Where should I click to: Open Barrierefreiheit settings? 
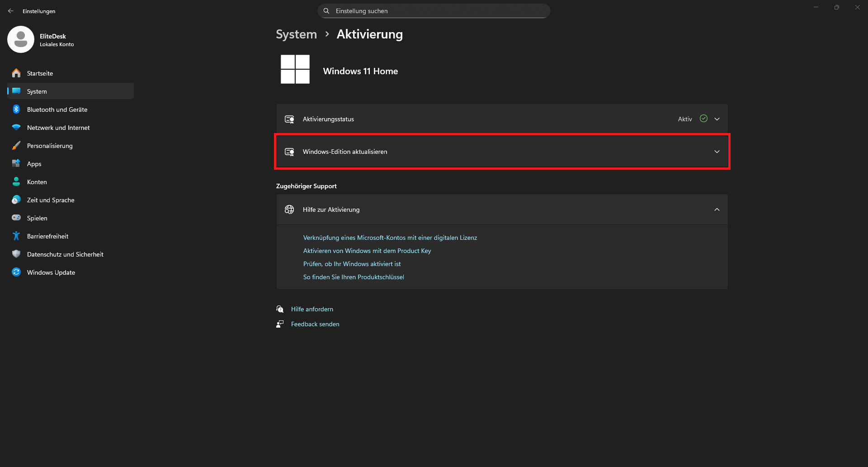coord(71,236)
